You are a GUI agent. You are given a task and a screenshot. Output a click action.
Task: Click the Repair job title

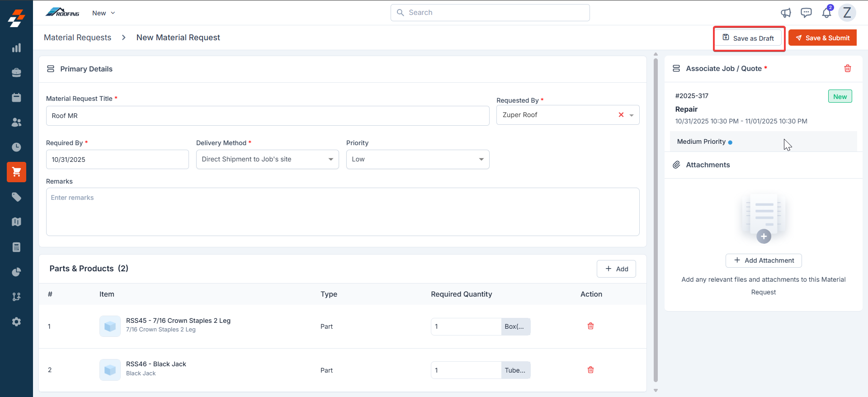[686, 109]
